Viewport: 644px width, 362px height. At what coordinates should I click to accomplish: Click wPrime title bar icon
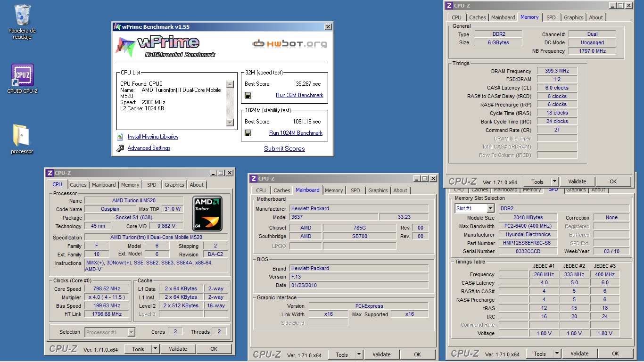[117, 27]
